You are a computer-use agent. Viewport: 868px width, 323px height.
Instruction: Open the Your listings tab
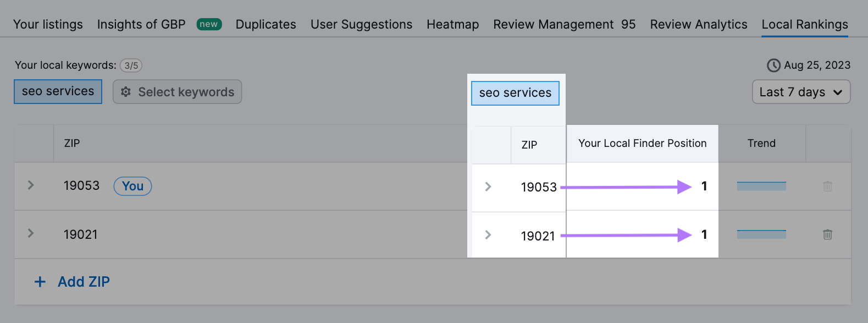tap(48, 24)
